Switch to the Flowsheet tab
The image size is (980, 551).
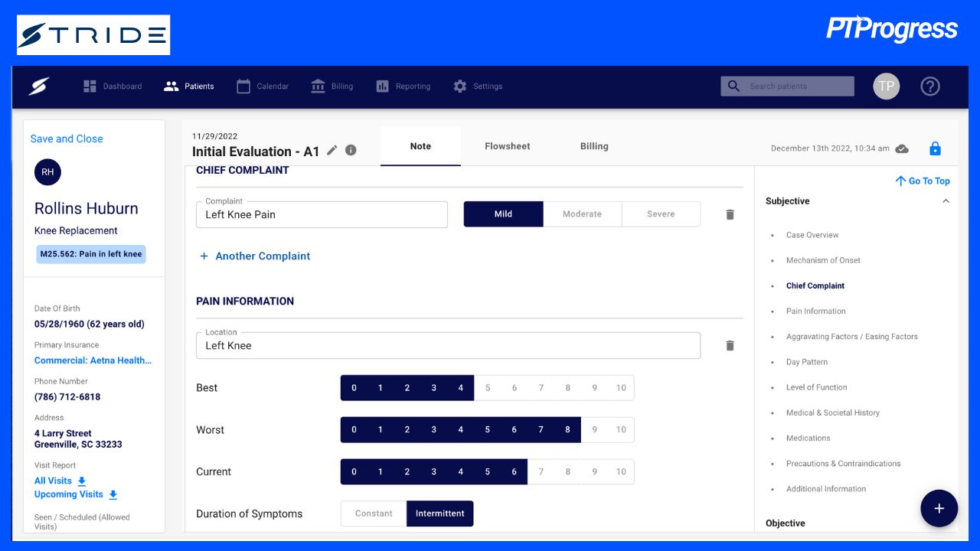507,146
